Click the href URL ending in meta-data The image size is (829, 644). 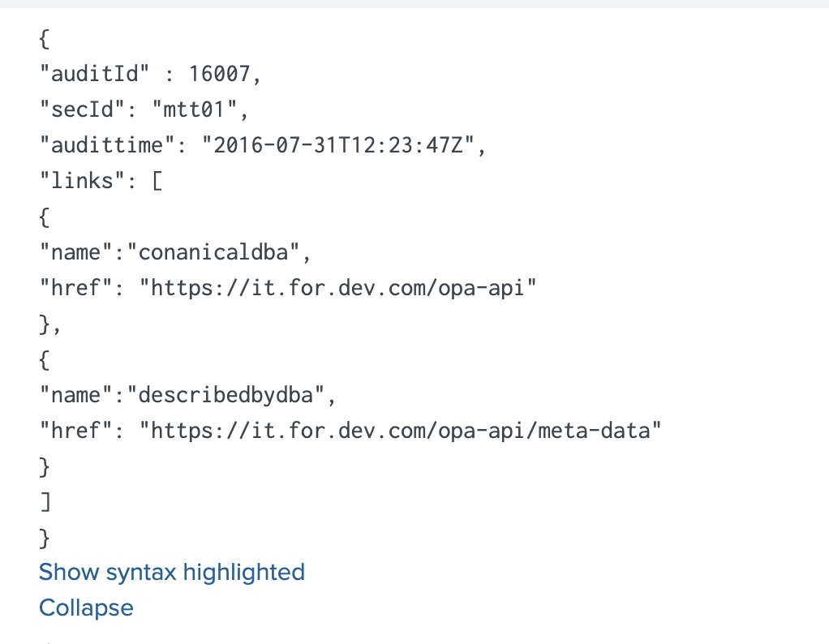(401, 431)
